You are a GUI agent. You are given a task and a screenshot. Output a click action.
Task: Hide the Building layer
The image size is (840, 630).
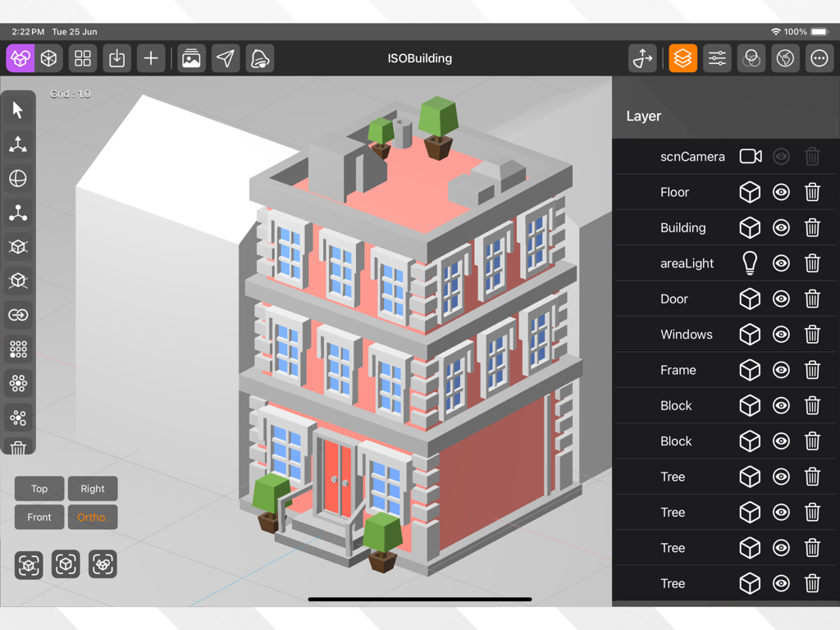click(x=781, y=227)
